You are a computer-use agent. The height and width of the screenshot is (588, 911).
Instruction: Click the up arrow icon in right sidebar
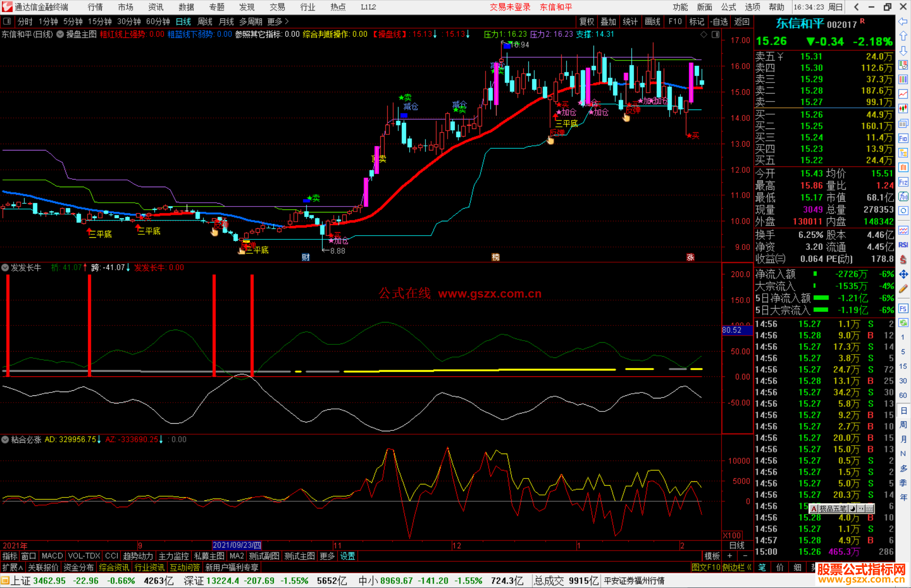pyautogui.click(x=903, y=36)
